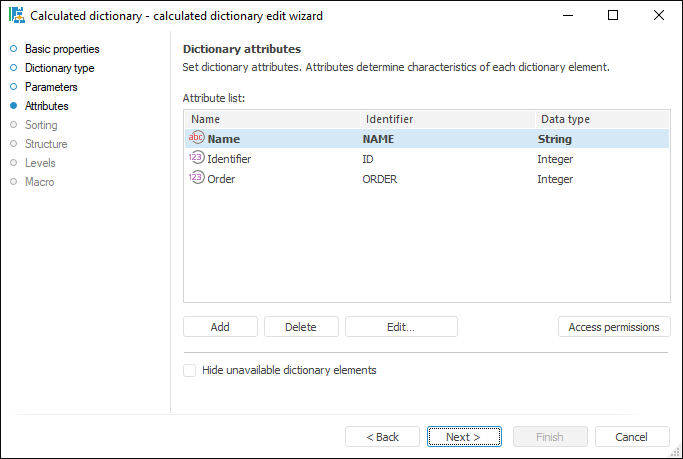Image resolution: width=683 pixels, height=459 pixels.
Task: Click the integer type icon beside Order
Action: click(196, 179)
